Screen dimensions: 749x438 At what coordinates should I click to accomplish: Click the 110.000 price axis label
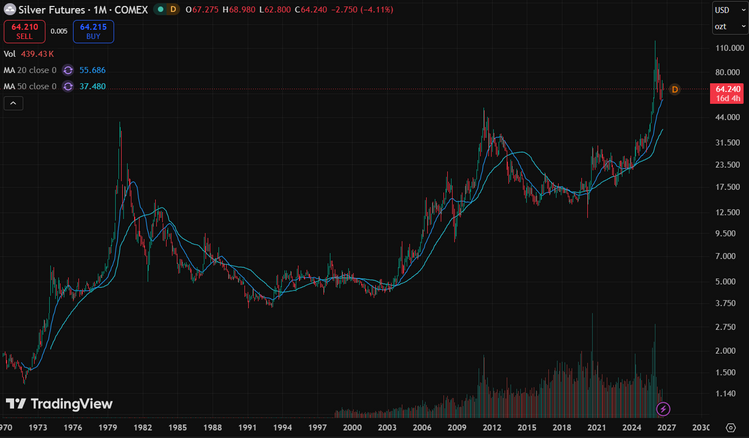(730, 48)
